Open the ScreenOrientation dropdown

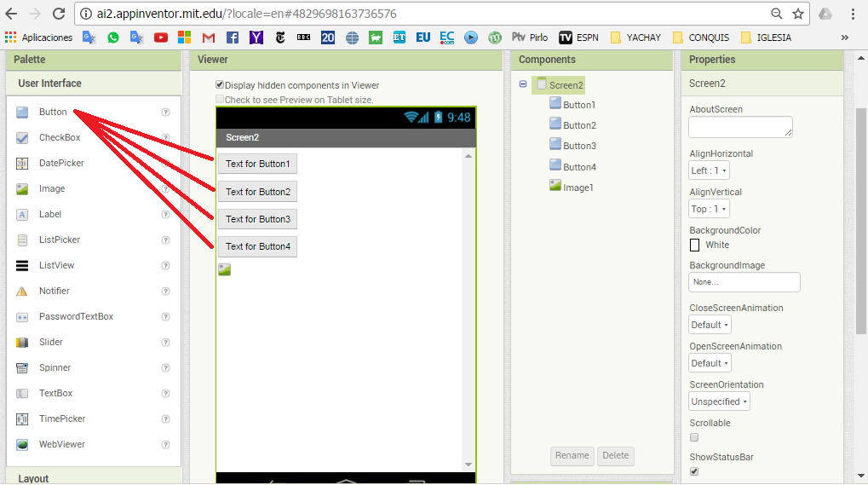719,401
